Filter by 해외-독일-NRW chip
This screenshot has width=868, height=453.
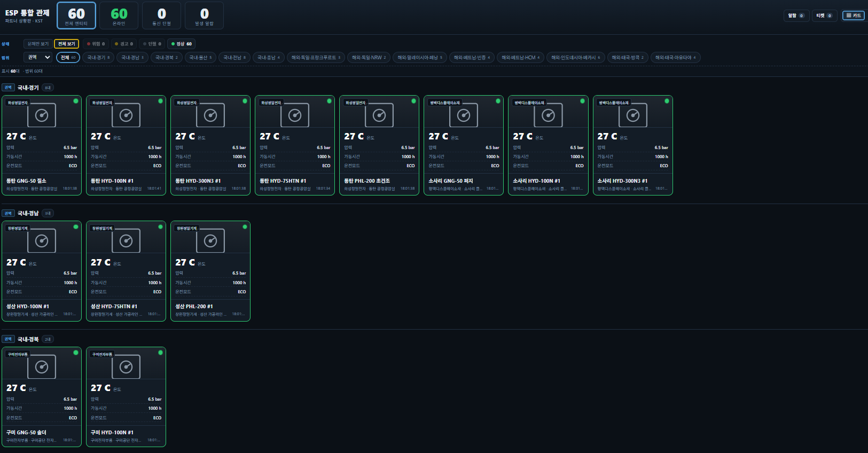pyautogui.click(x=369, y=57)
